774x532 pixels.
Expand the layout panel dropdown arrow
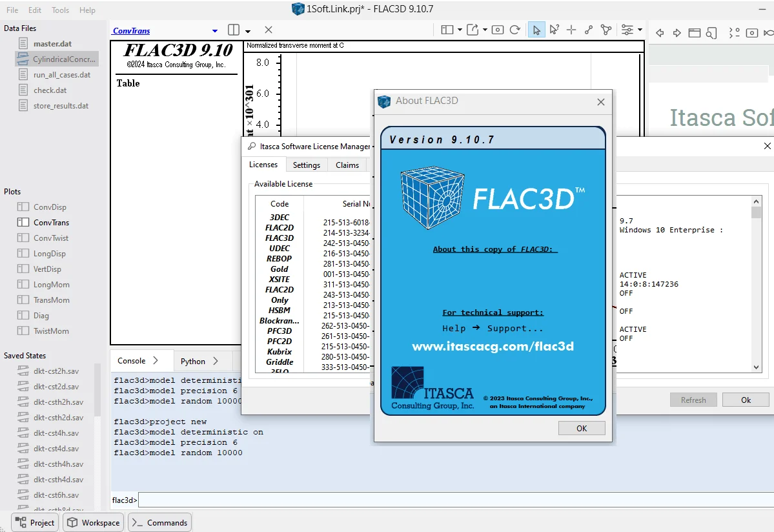pyautogui.click(x=460, y=30)
